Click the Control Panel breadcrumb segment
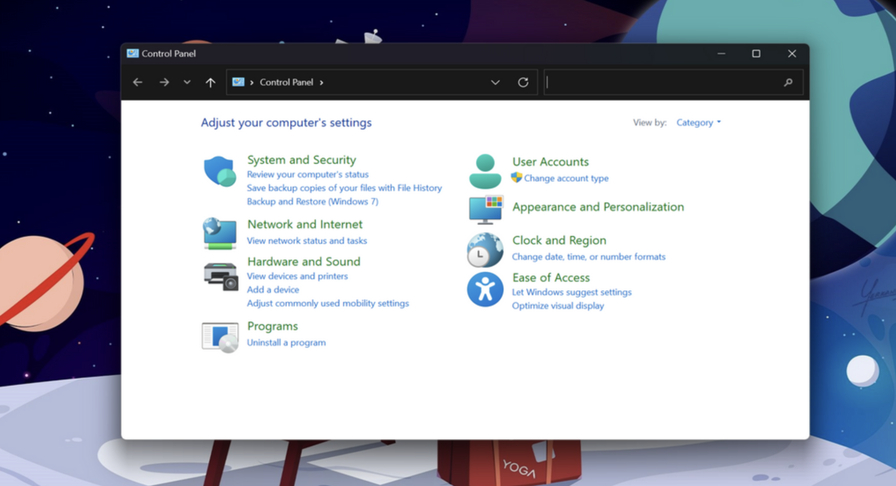 pyautogui.click(x=286, y=83)
